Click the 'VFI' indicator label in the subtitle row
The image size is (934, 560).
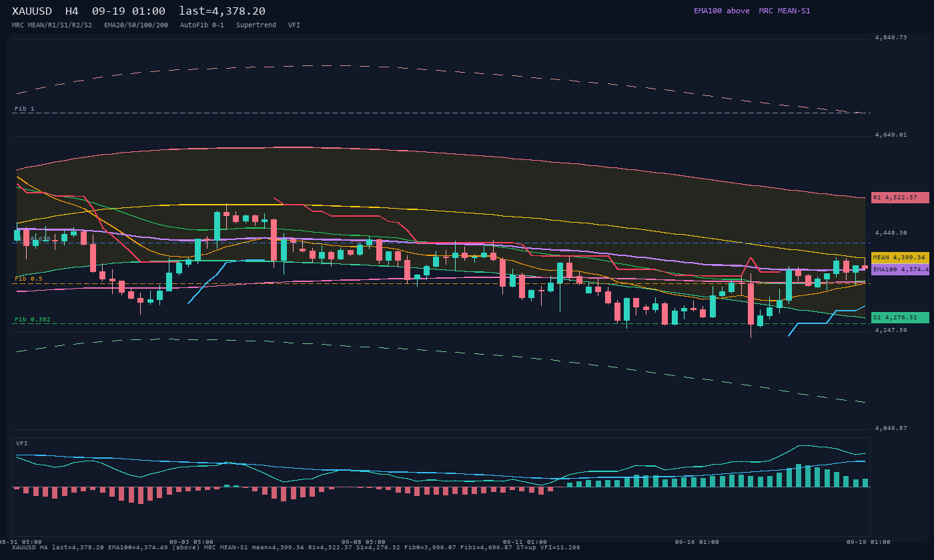294,25
